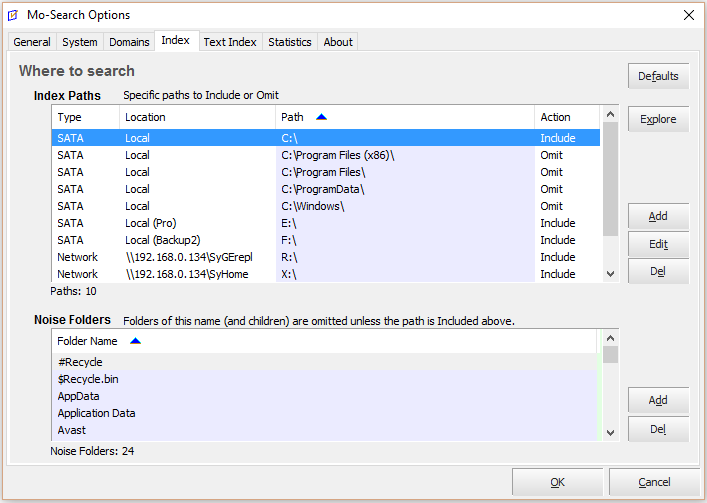The height and width of the screenshot is (503, 707).
Task: Click the Mo-Search app icon in title bar
Action: [x=13, y=15]
